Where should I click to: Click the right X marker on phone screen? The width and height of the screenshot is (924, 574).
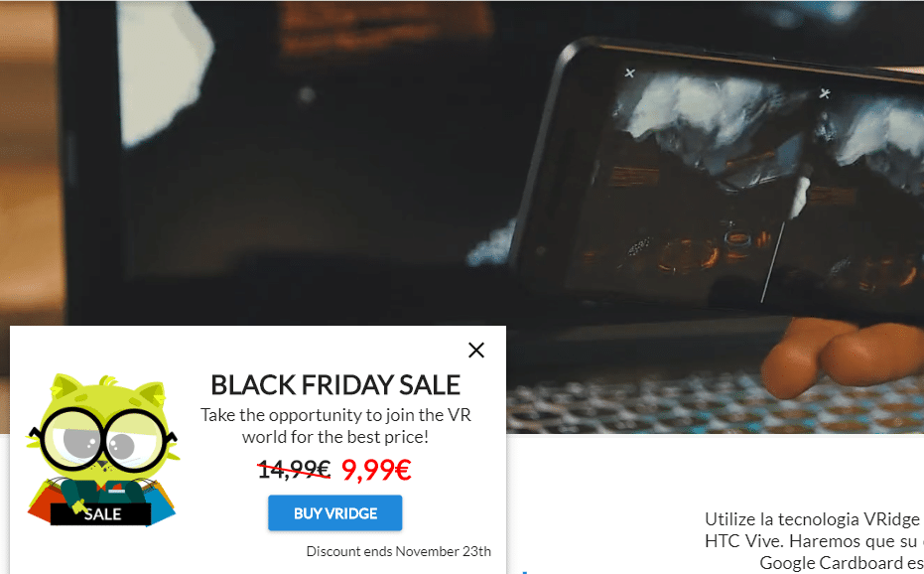pyautogui.click(x=825, y=93)
